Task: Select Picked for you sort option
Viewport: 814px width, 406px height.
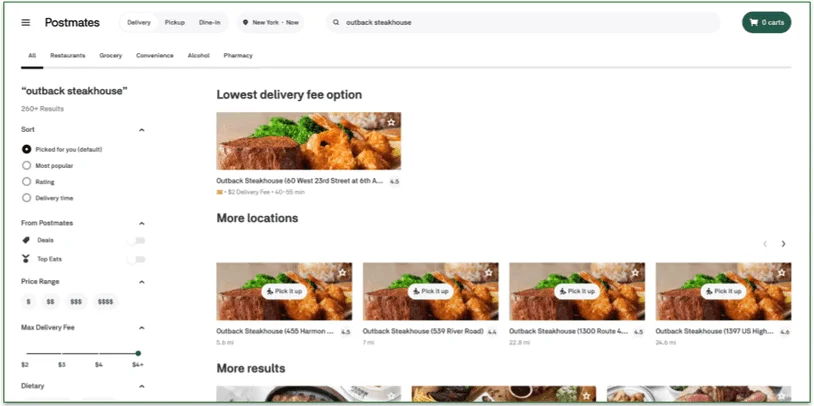Action: point(26,150)
